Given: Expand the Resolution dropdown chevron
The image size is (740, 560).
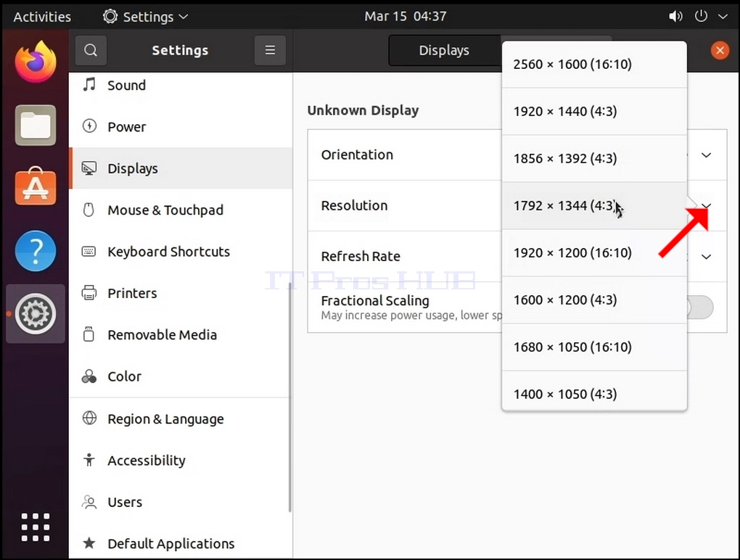Looking at the screenshot, I should click(x=706, y=206).
